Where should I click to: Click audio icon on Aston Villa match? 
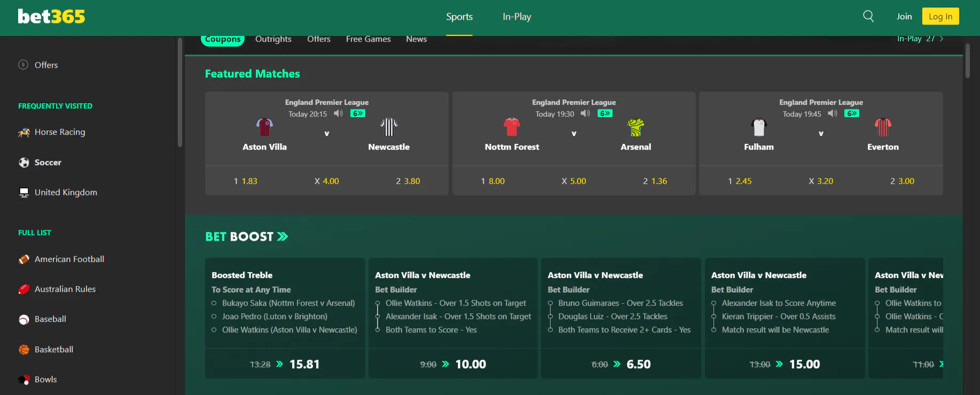[x=338, y=113]
